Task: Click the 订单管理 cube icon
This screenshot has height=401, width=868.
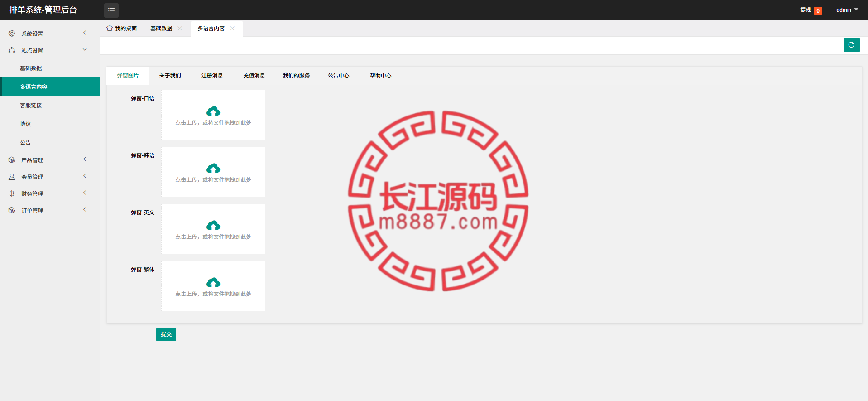Action: click(12, 210)
